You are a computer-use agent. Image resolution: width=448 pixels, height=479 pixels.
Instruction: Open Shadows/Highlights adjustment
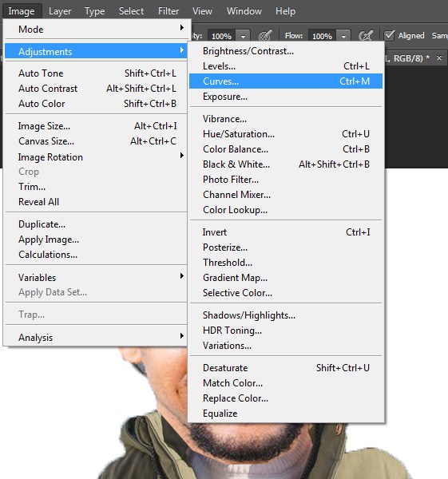click(286, 315)
